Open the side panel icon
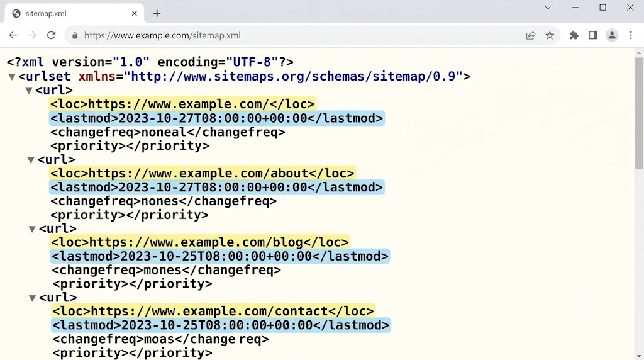The image size is (644, 360). (592, 35)
